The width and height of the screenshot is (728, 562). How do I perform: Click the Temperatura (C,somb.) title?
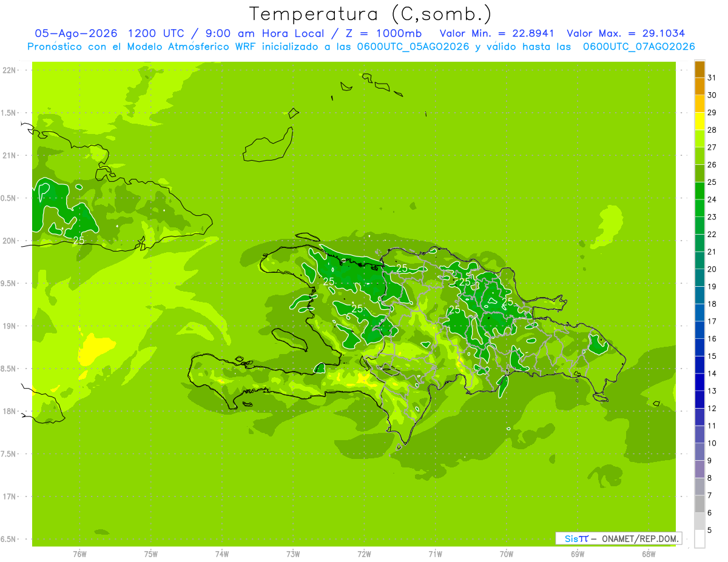pyautogui.click(x=371, y=13)
